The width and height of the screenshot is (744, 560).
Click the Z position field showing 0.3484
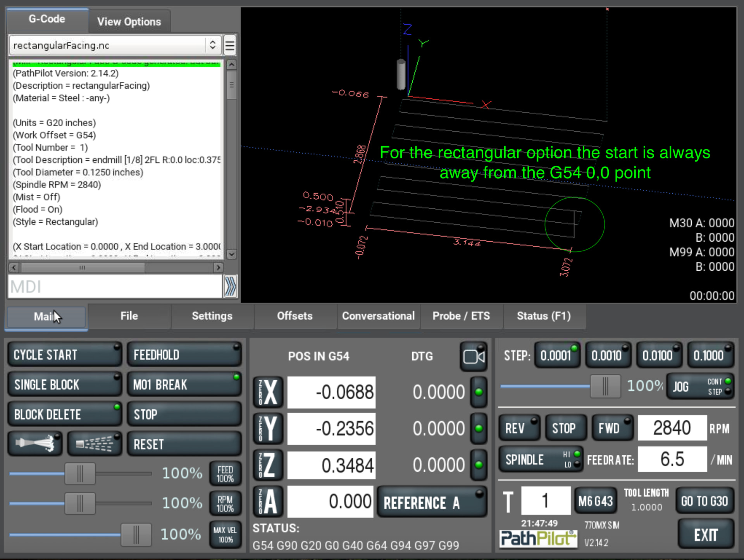click(x=331, y=465)
